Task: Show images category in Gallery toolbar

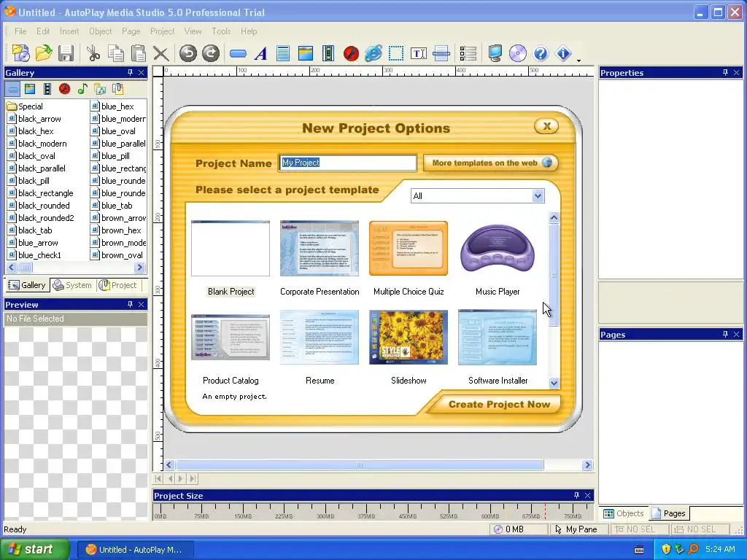Action: pyautogui.click(x=30, y=89)
